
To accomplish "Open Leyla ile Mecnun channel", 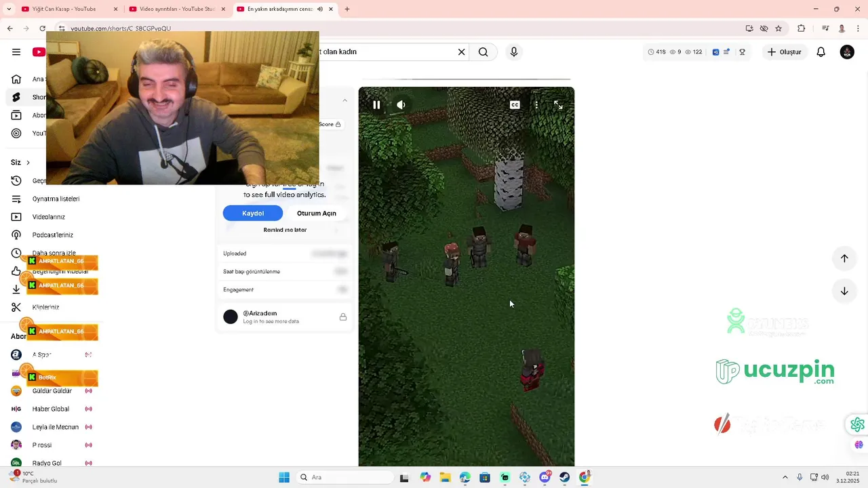I will tap(51, 427).
